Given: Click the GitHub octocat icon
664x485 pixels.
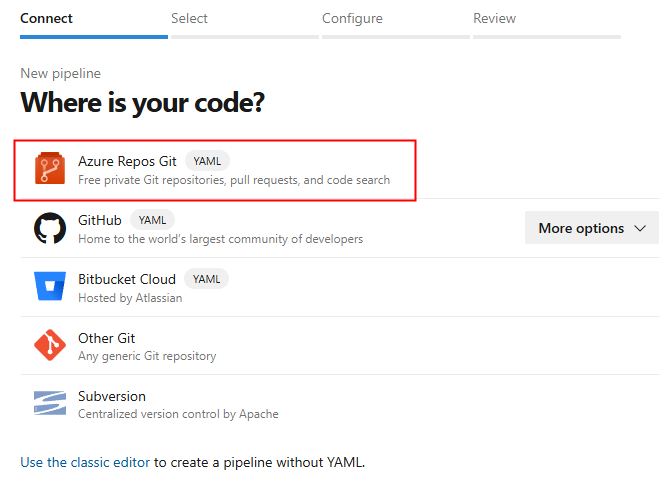Looking at the screenshot, I should tap(50, 228).
